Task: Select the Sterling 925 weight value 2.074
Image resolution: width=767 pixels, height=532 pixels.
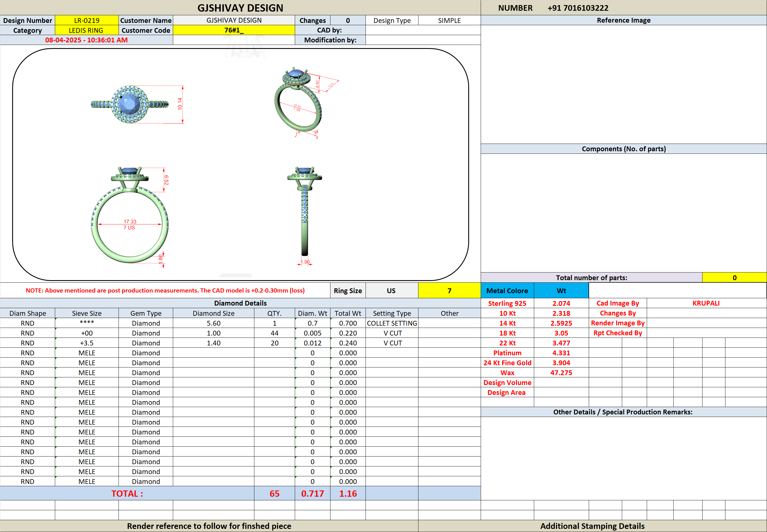Action: (561, 303)
